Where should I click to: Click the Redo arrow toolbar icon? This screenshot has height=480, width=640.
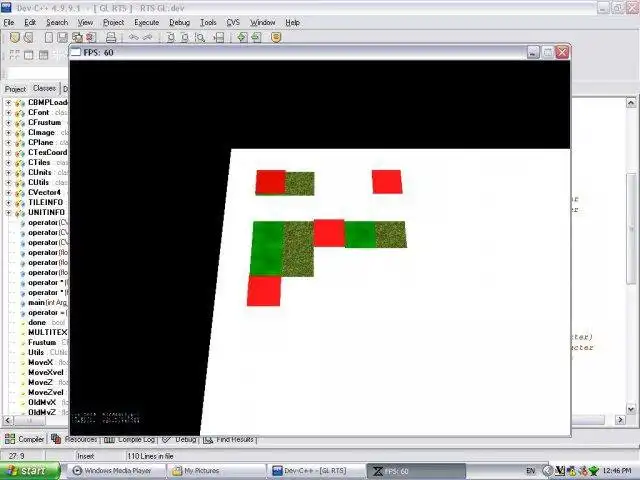[x=147, y=38]
